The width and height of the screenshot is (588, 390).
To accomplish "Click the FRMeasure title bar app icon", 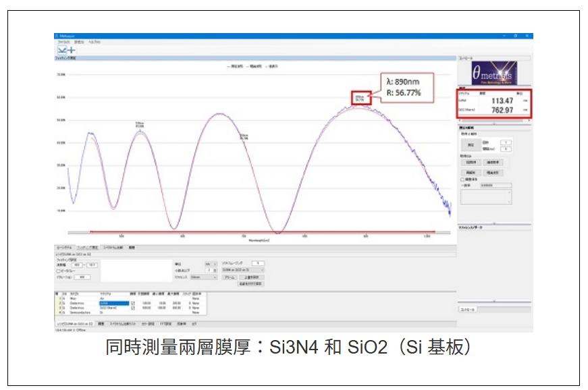I will click(x=57, y=35).
